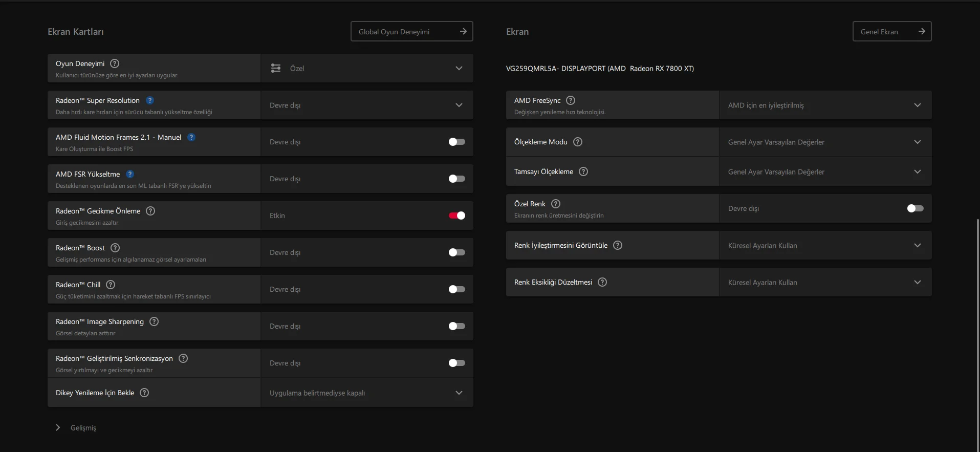Screen dimensions: 980x452
Task: Open the Oyun Deneyimi profile dropdown
Action: [x=367, y=68]
